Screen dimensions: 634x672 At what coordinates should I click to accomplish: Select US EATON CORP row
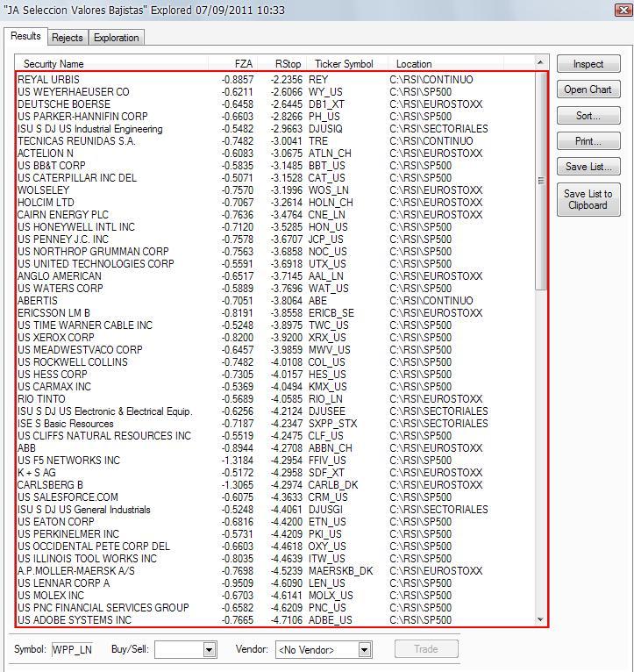point(275,522)
